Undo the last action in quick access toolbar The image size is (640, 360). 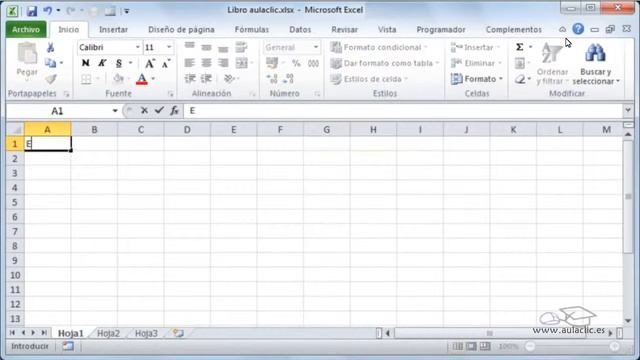click(48, 11)
